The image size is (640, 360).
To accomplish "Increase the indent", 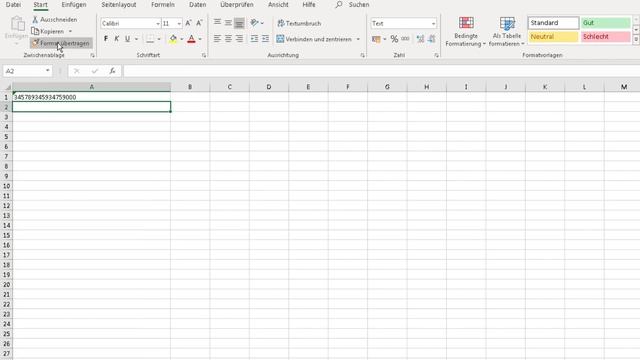I will [265, 39].
